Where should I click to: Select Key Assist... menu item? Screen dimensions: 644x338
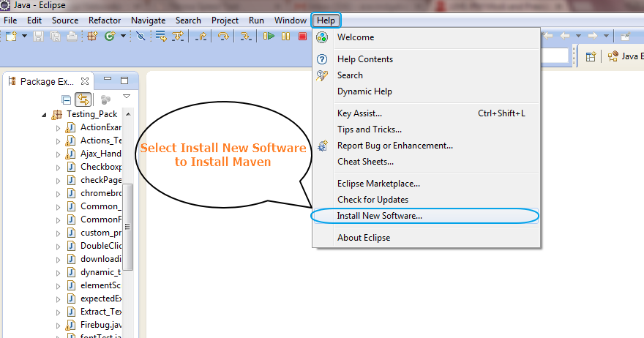coord(426,113)
